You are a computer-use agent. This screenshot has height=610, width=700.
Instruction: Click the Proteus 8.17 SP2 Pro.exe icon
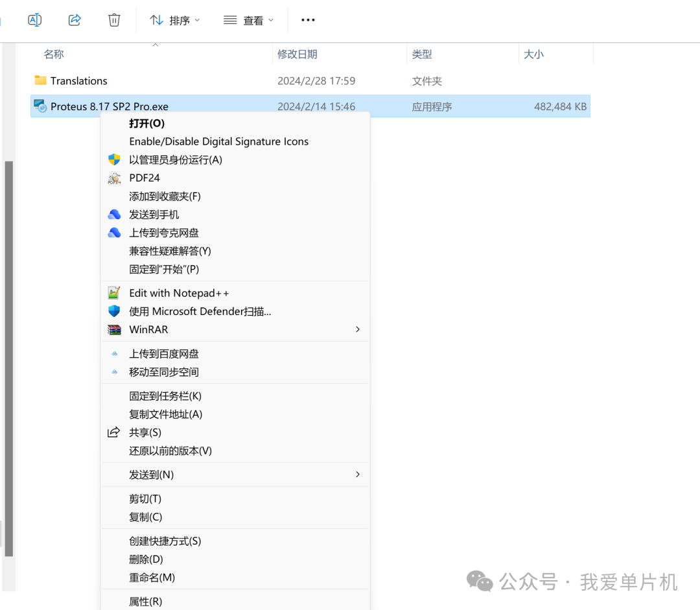40,106
